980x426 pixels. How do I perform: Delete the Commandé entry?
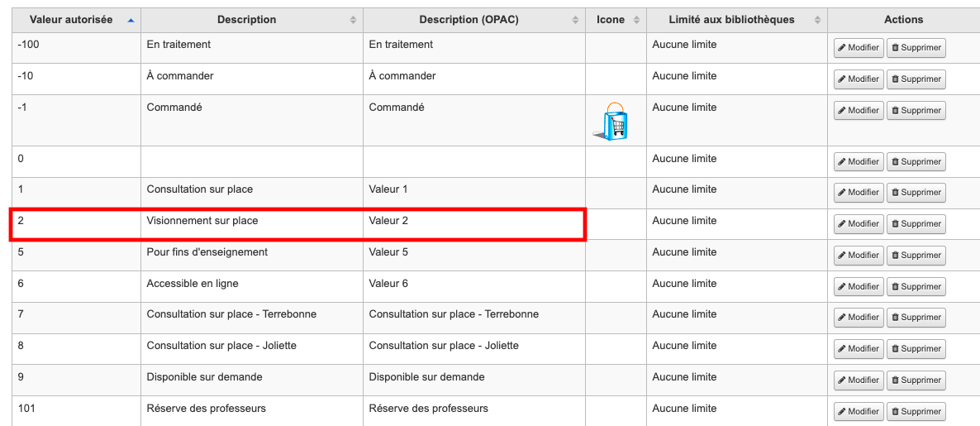coord(916,111)
